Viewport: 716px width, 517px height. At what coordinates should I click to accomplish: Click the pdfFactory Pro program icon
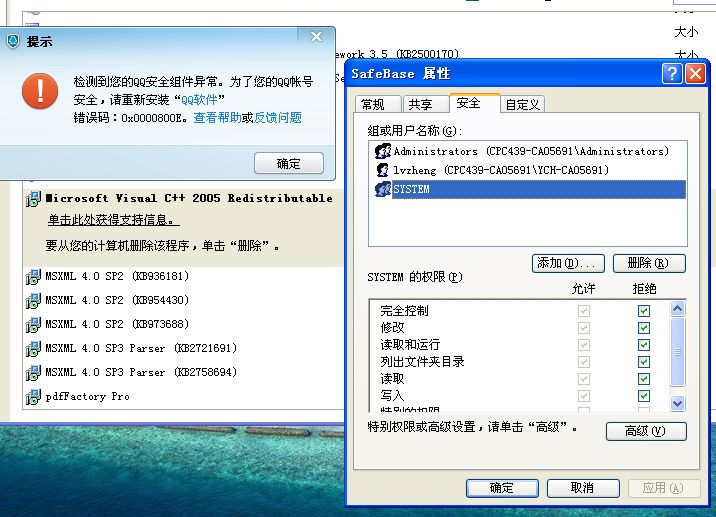pos(33,396)
